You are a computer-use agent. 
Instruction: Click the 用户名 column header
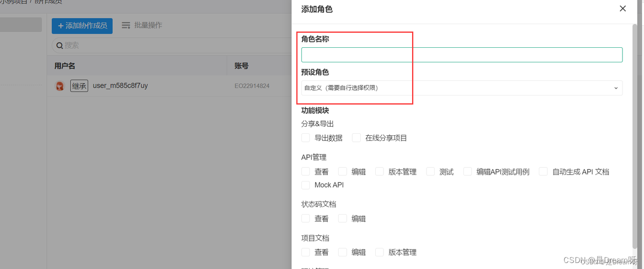click(65, 66)
